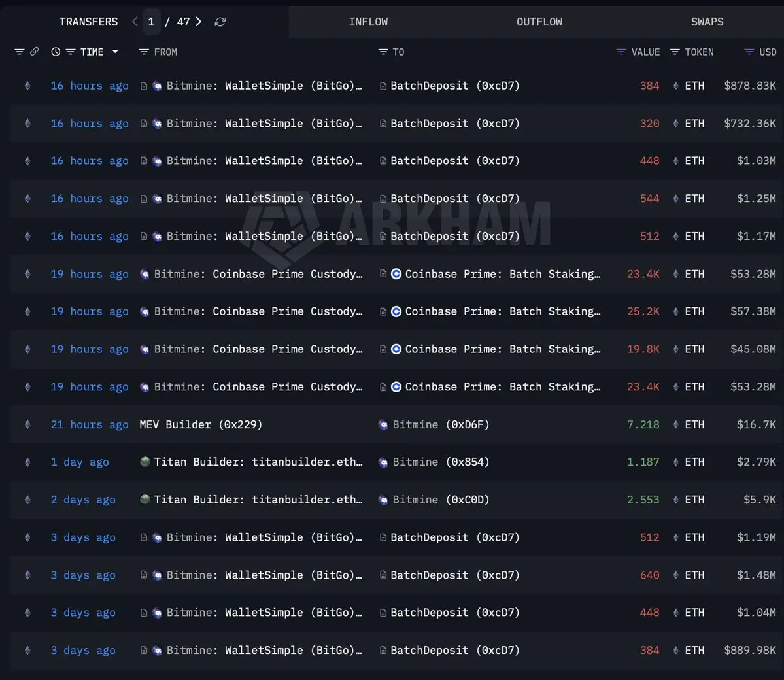Open the 2 days ago transaction link

(x=83, y=500)
